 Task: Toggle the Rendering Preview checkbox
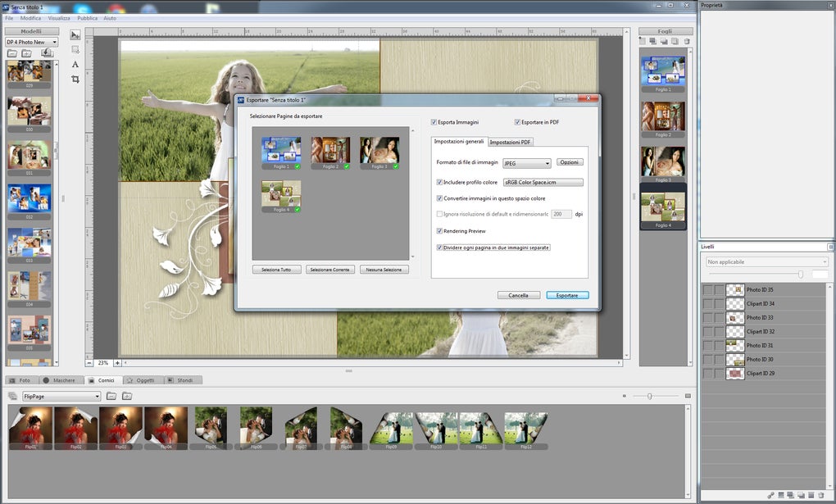440,231
